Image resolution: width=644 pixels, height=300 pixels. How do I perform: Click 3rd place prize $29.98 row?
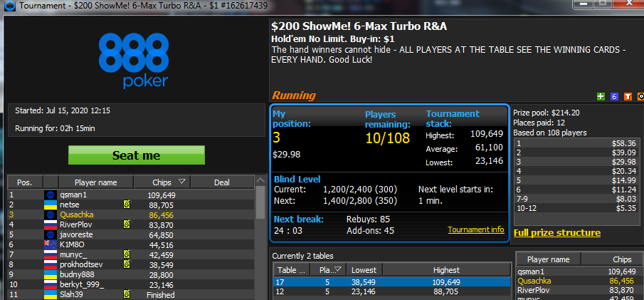tap(576, 162)
